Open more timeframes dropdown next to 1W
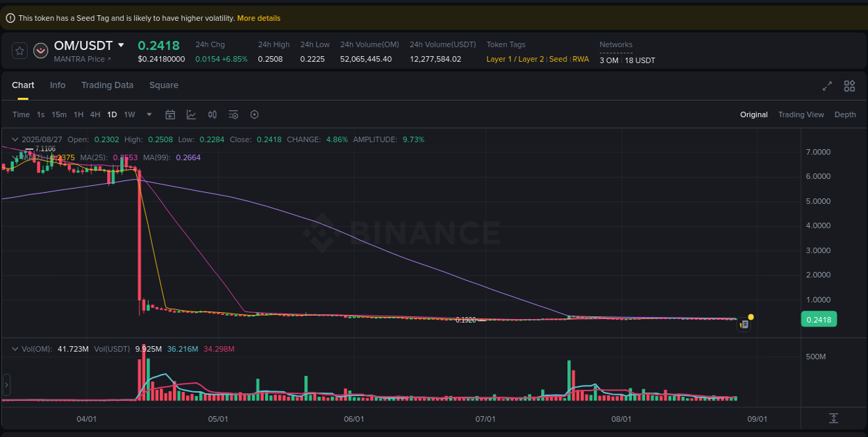This screenshot has width=868, height=437. tap(148, 114)
